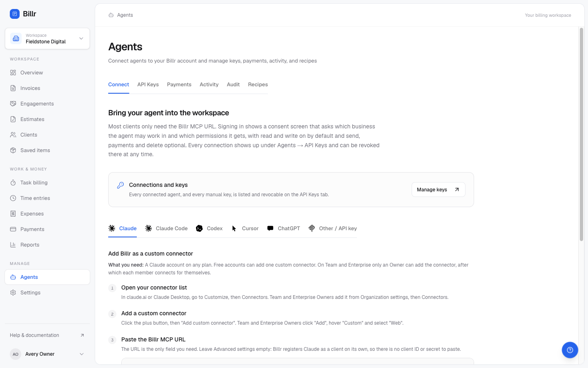Click the 'Open your connector list' step heading
The width and height of the screenshot is (588, 368).
154,288
